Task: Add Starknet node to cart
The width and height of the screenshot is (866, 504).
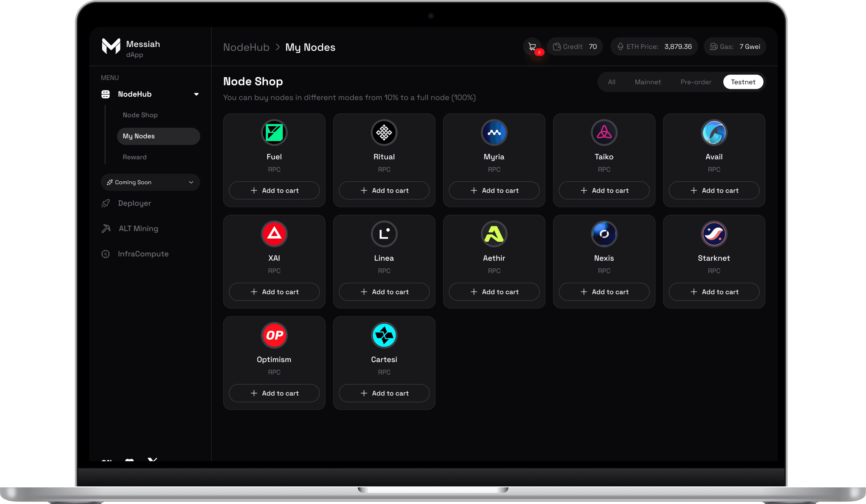Action: coord(714,292)
